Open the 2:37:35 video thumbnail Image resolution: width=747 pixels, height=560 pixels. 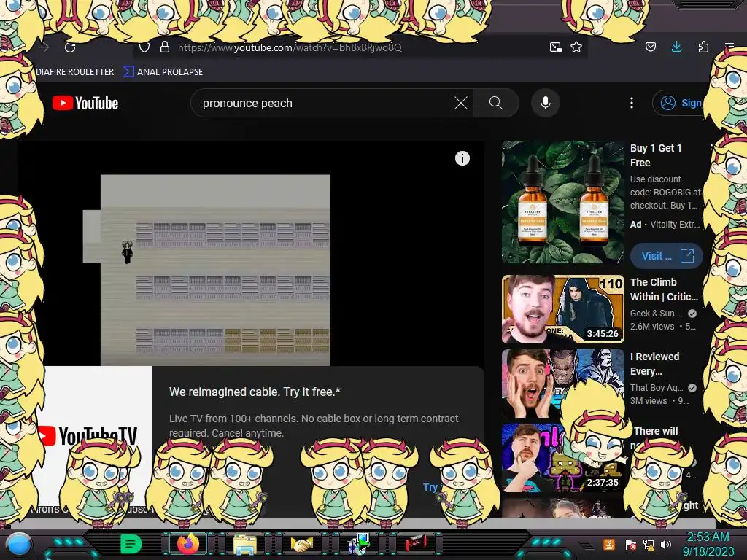click(x=562, y=458)
